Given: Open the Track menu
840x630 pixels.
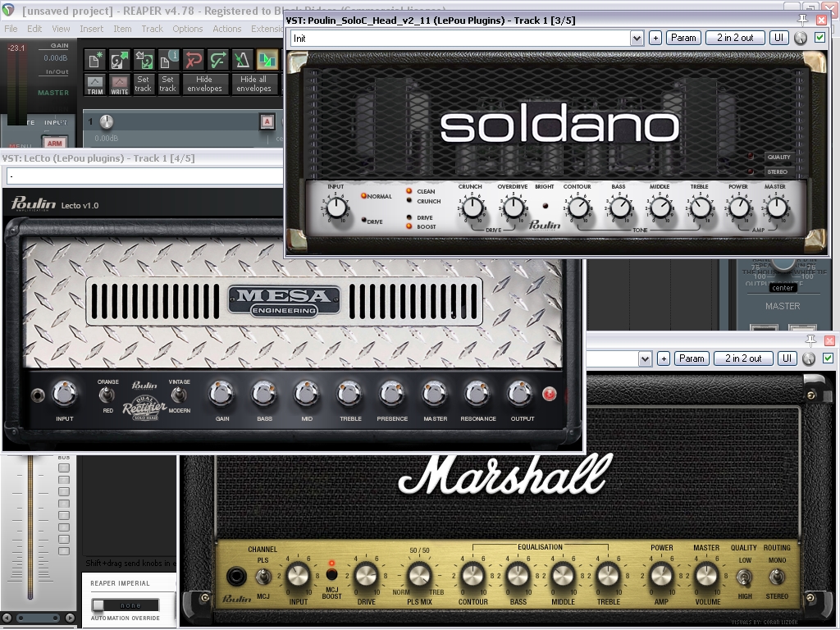Looking at the screenshot, I should [152, 29].
